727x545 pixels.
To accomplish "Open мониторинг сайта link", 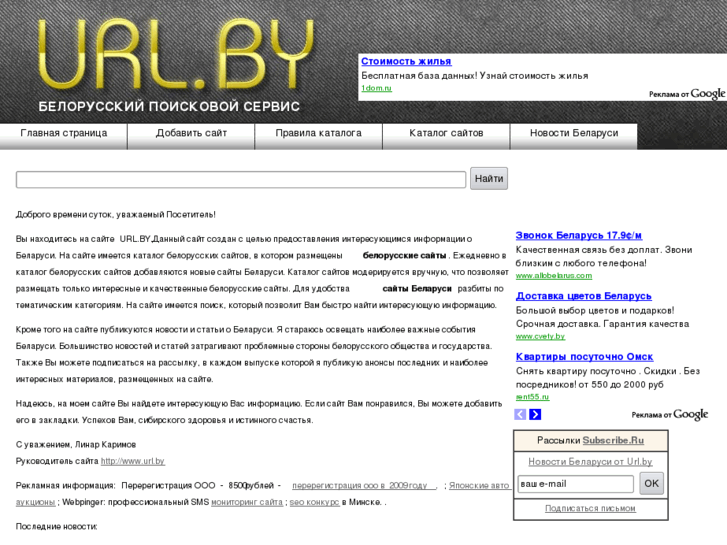I will click(x=247, y=502).
